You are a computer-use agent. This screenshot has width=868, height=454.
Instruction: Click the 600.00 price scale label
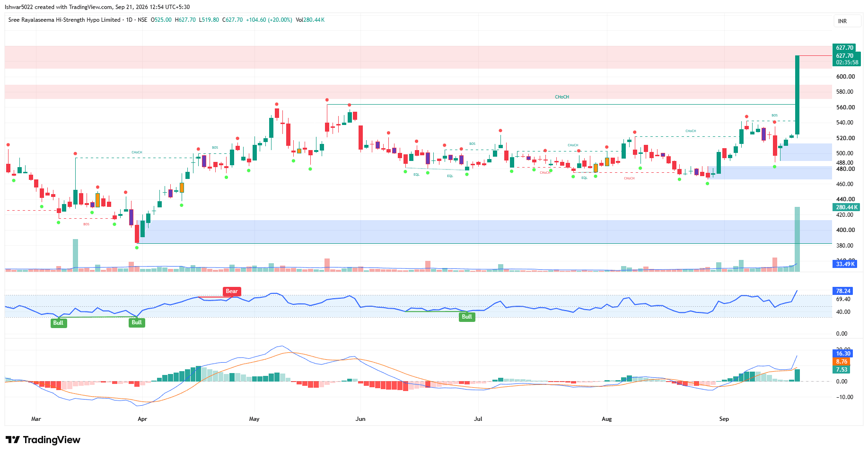845,77
